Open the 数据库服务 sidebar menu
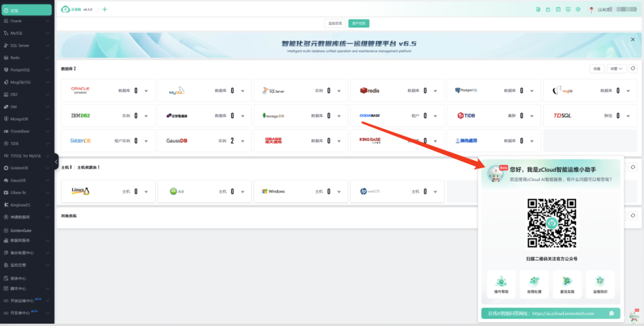The height and width of the screenshot is (326, 644). [x=27, y=241]
